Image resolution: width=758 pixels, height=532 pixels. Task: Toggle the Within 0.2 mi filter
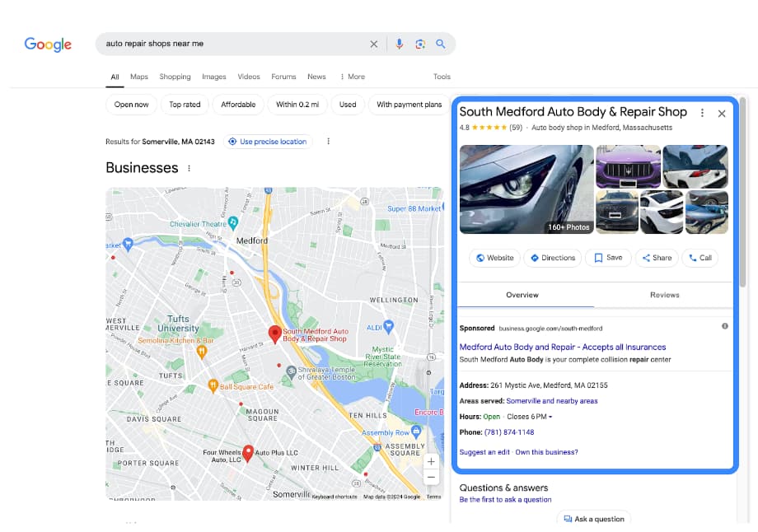pos(297,105)
